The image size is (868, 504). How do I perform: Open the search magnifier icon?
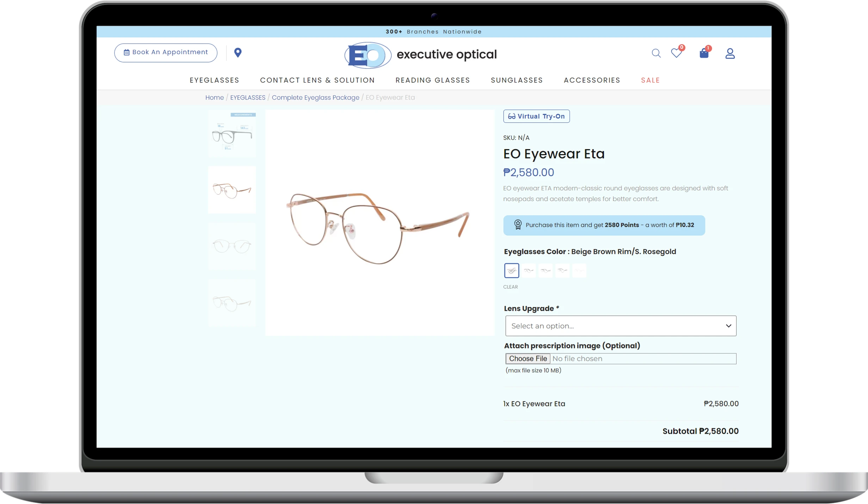[x=655, y=53]
